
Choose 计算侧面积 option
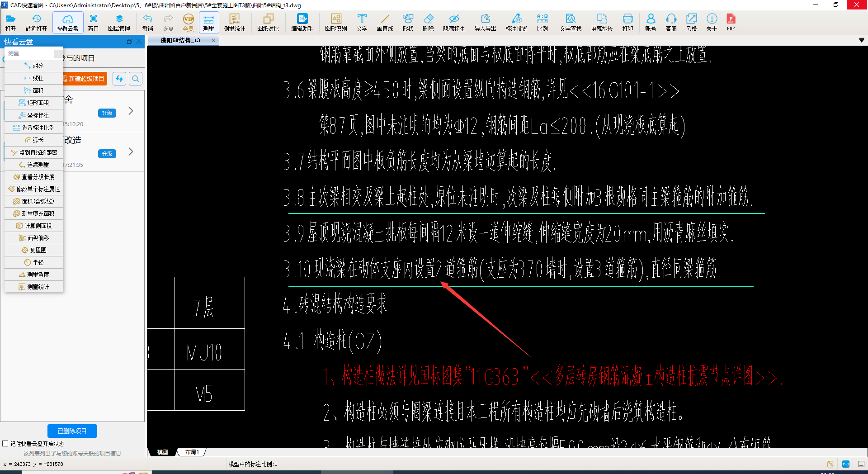pyautogui.click(x=34, y=226)
